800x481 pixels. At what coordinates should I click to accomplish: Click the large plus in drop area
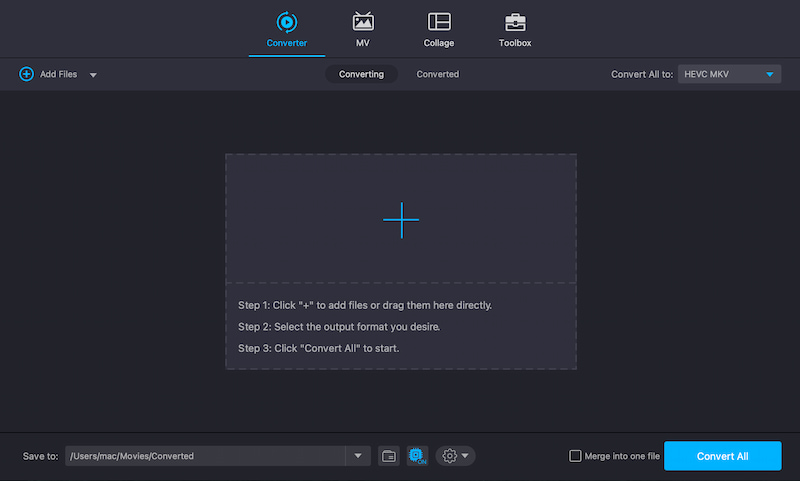[x=401, y=220]
